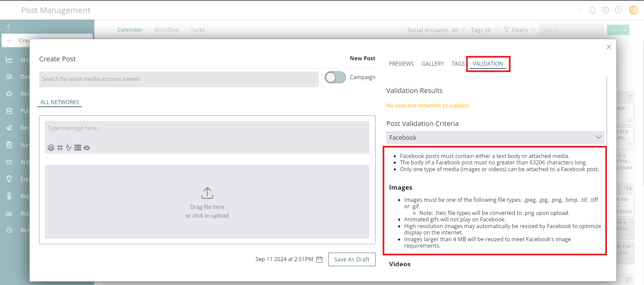Click 'No selected networks to validate' message

point(427,105)
